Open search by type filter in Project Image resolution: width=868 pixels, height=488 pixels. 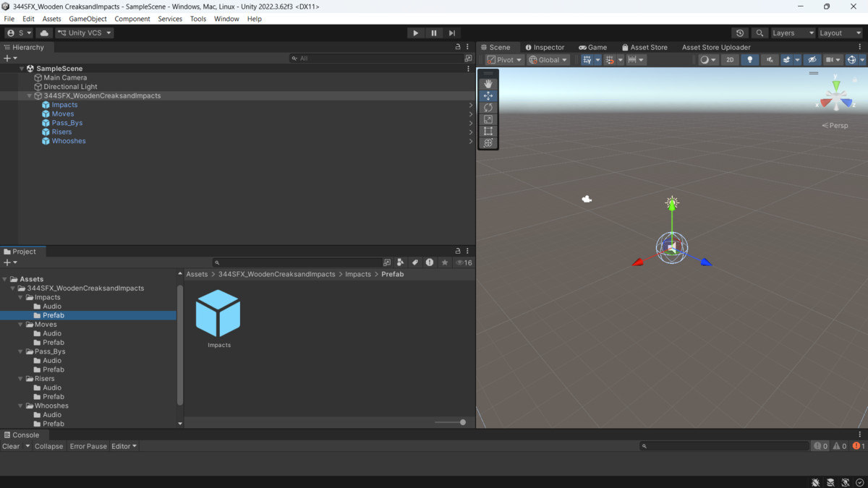(x=400, y=262)
